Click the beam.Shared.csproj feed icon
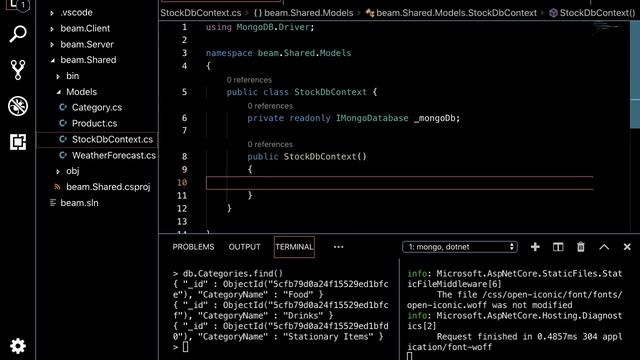 57,187
